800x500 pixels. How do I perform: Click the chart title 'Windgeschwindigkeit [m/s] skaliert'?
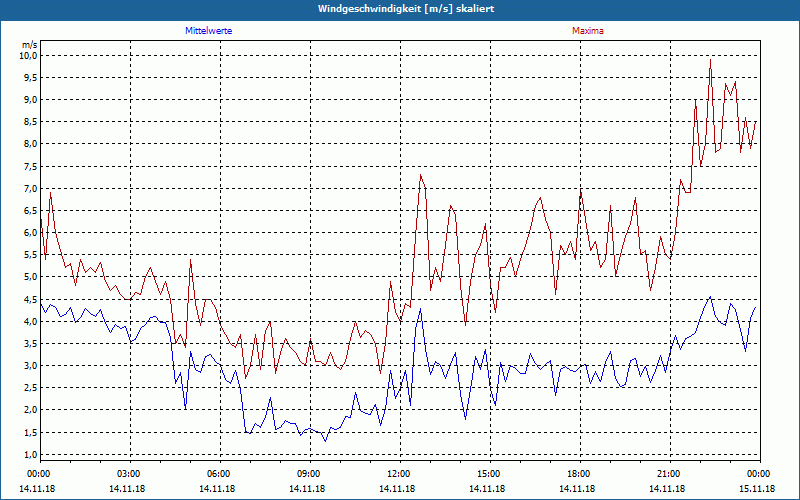(406, 9)
